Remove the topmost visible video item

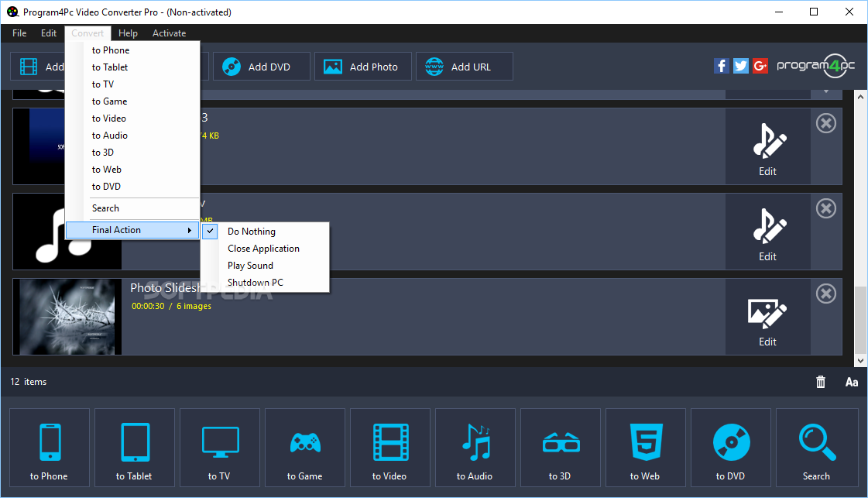tap(826, 123)
